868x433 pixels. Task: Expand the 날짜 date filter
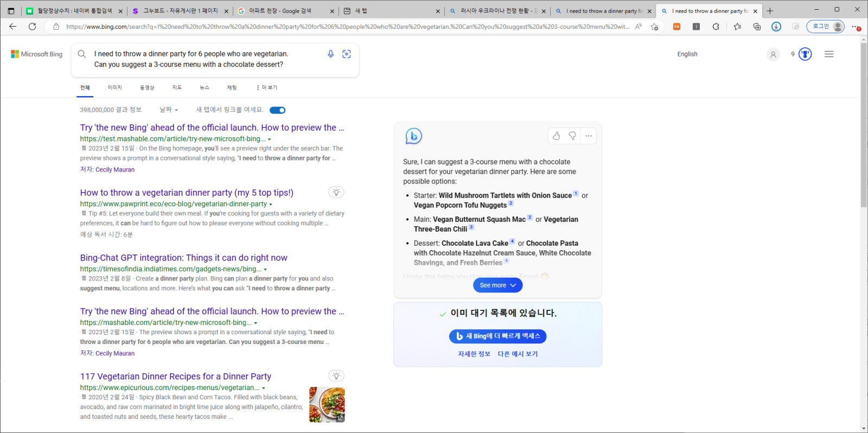coord(169,110)
